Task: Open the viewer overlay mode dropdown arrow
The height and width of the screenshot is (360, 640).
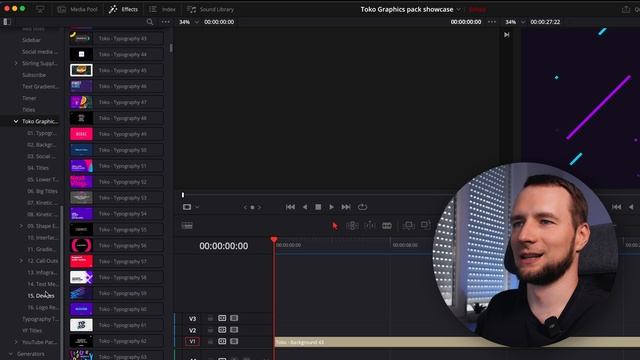Action: (197, 207)
